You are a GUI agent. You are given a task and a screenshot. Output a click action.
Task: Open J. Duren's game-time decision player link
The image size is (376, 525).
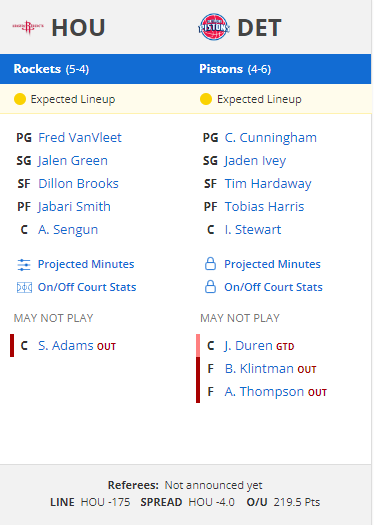click(248, 346)
